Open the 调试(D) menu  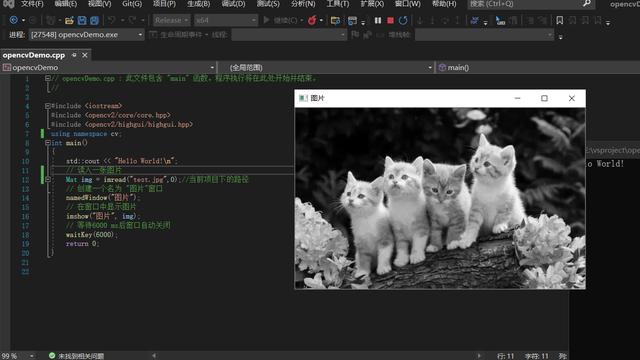pyautogui.click(x=233, y=4)
